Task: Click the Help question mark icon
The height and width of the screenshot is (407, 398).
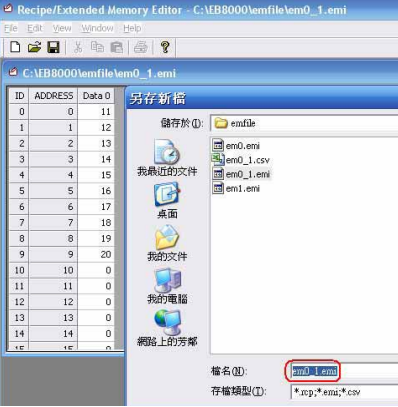Action: coord(165,47)
